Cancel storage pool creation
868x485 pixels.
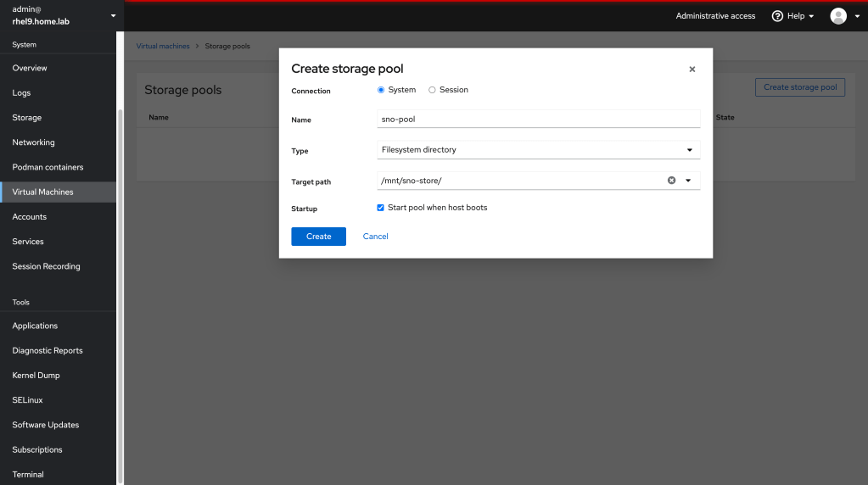[x=375, y=237]
